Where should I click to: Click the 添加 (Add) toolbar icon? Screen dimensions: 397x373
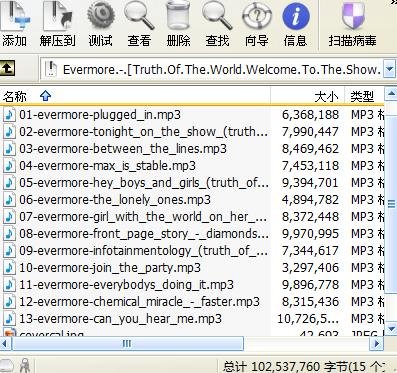point(15,17)
